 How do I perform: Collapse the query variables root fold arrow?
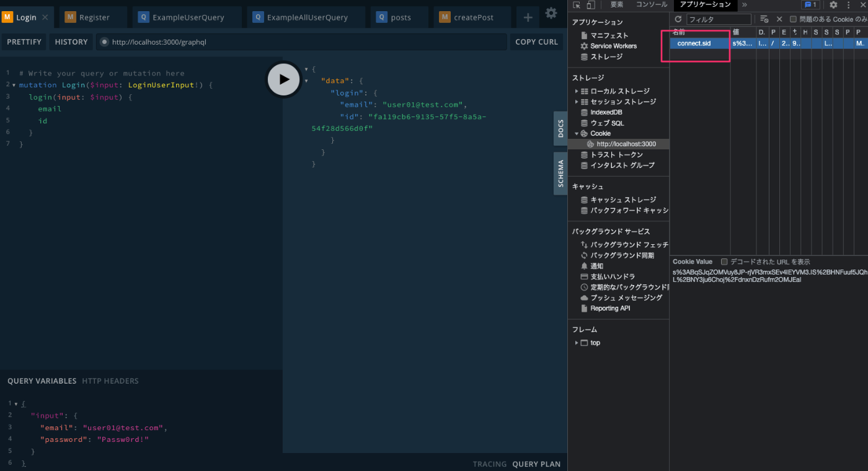15,404
